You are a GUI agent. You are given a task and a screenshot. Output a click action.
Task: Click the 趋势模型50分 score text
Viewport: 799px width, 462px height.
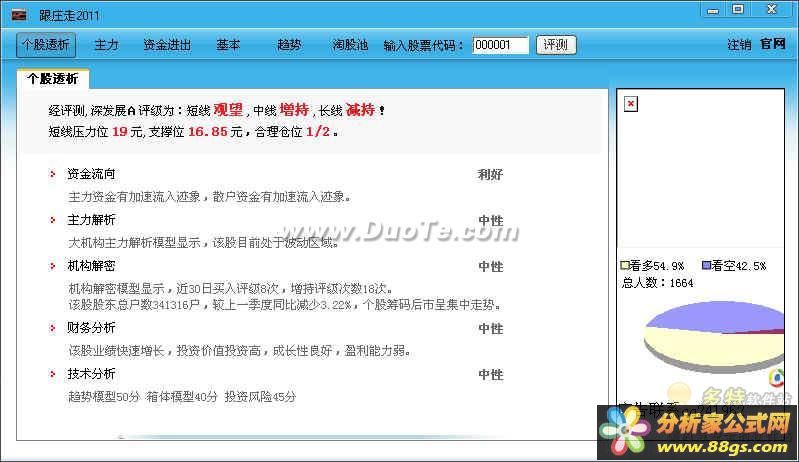(x=104, y=397)
